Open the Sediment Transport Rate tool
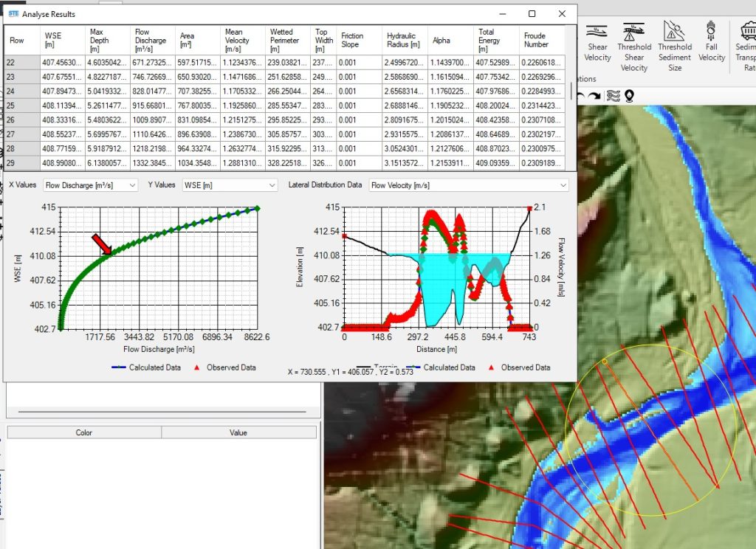The image size is (756, 549). pos(745,46)
